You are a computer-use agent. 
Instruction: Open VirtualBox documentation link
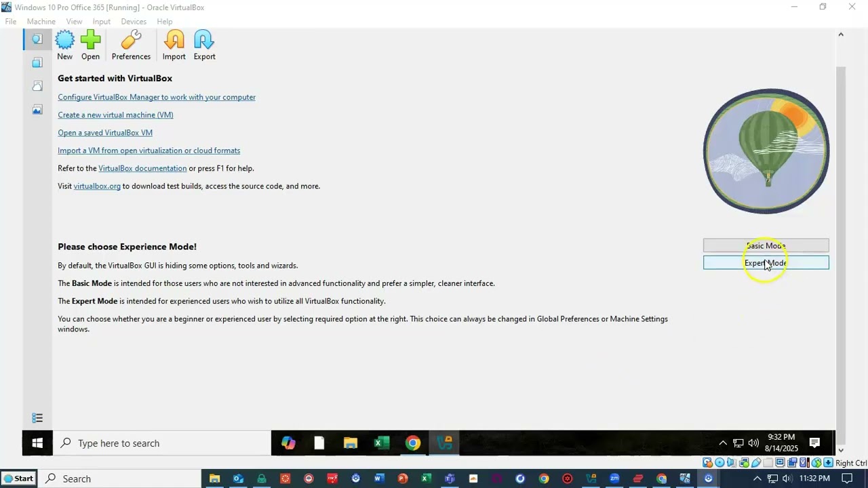pos(142,168)
